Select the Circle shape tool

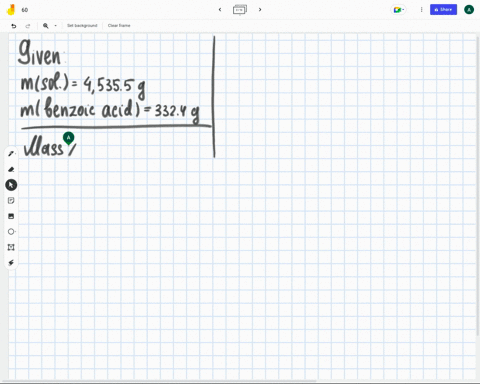tap(11, 232)
